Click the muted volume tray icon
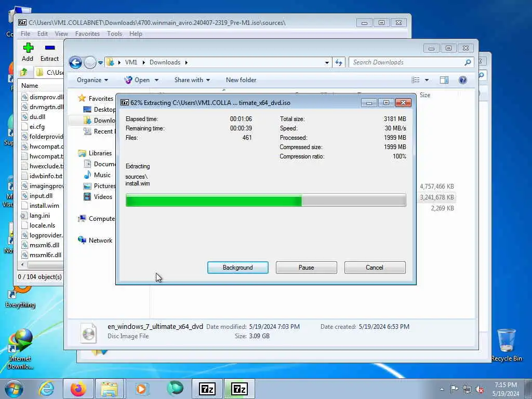Screen dimensions: 532x399 [x=480, y=389]
